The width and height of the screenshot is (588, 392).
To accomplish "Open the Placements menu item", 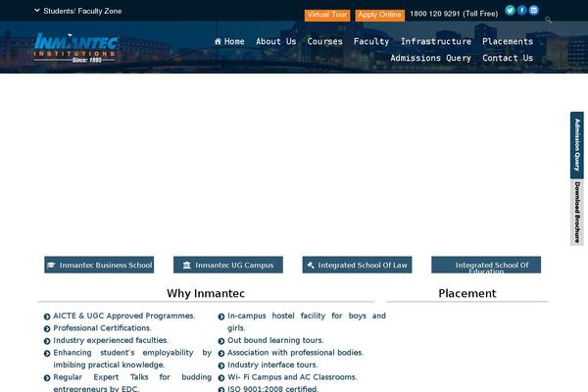I will [x=508, y=41].
